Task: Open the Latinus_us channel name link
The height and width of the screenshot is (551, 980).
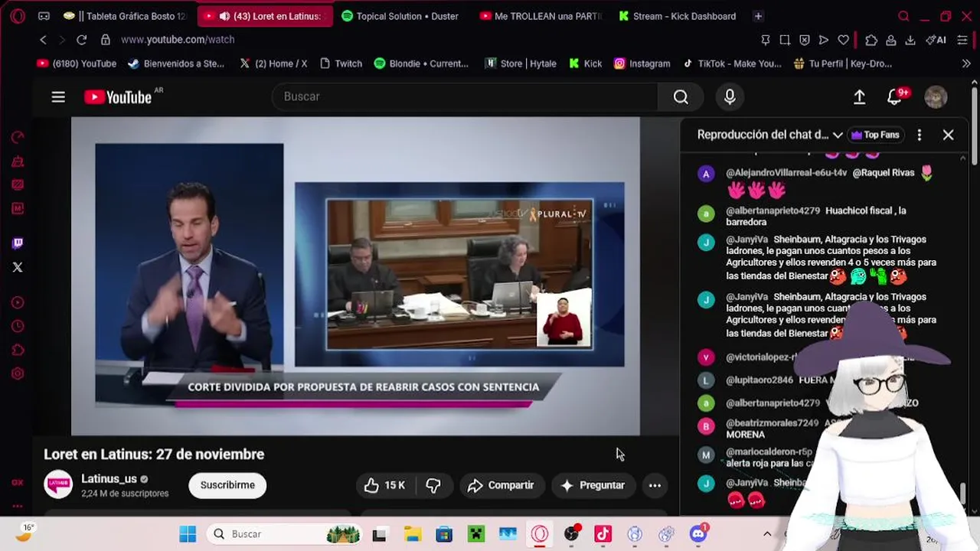Action: point(109,479)
